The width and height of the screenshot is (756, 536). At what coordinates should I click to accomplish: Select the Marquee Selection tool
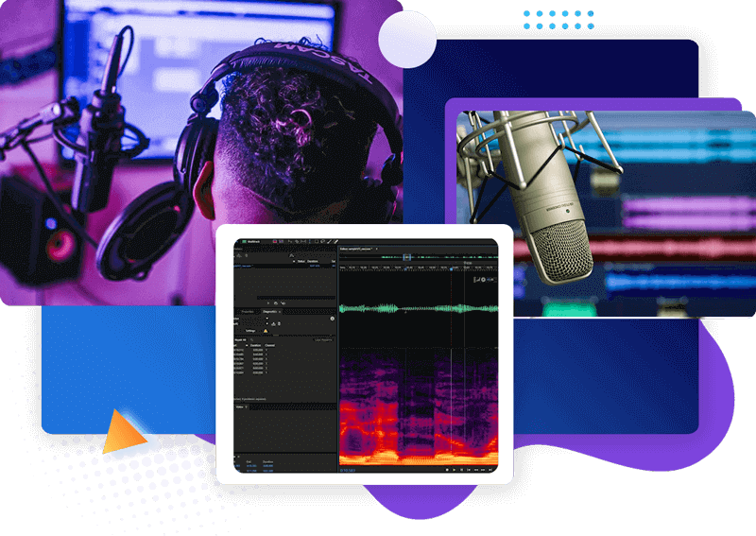(315, 241)
